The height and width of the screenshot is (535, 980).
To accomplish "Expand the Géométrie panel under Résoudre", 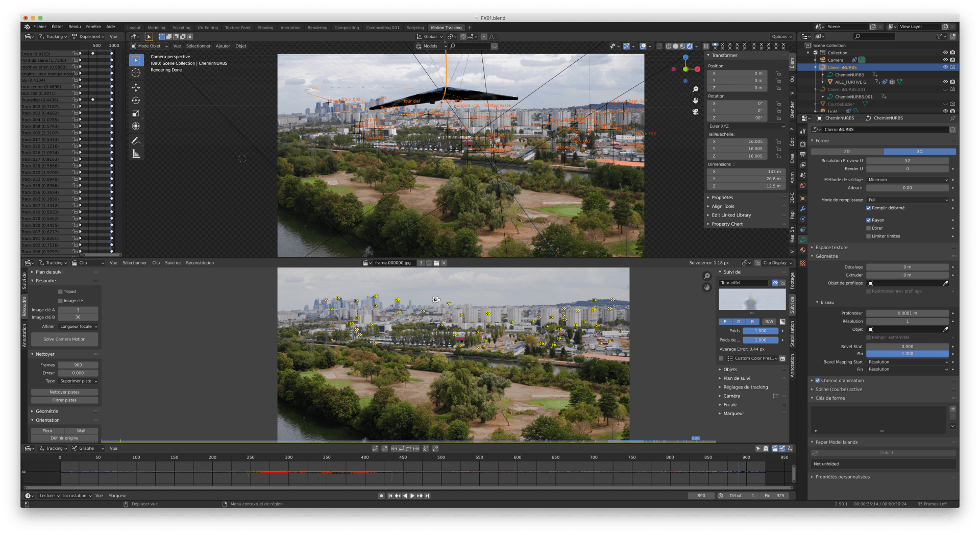I will (x=47, y=411).
